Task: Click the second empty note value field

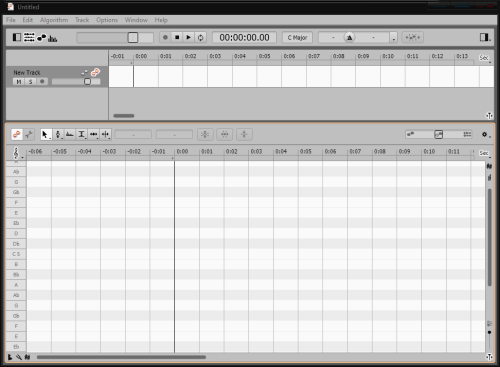Action: click(174, 135)
